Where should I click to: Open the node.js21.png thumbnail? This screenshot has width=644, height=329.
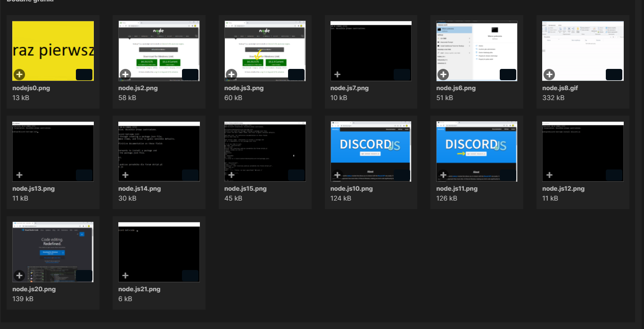pos(159,252)
